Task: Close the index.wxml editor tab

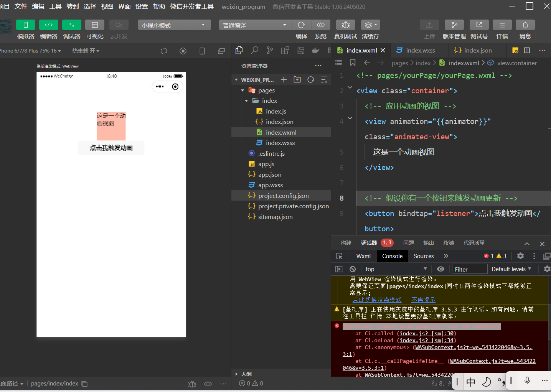Action: [383, 50]
